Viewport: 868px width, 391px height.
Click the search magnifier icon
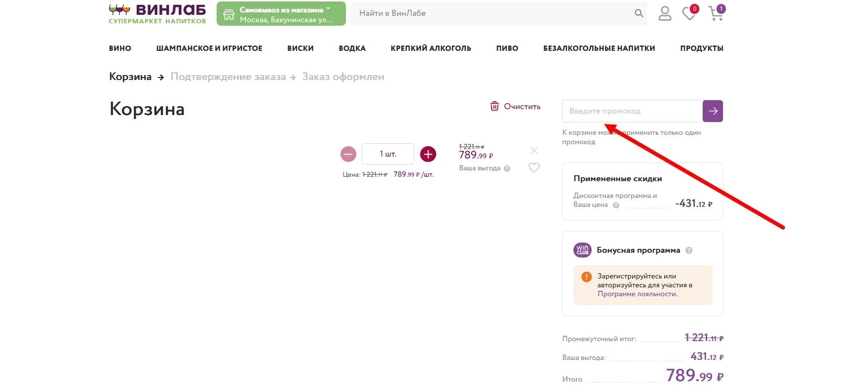[x=639, y=13]
